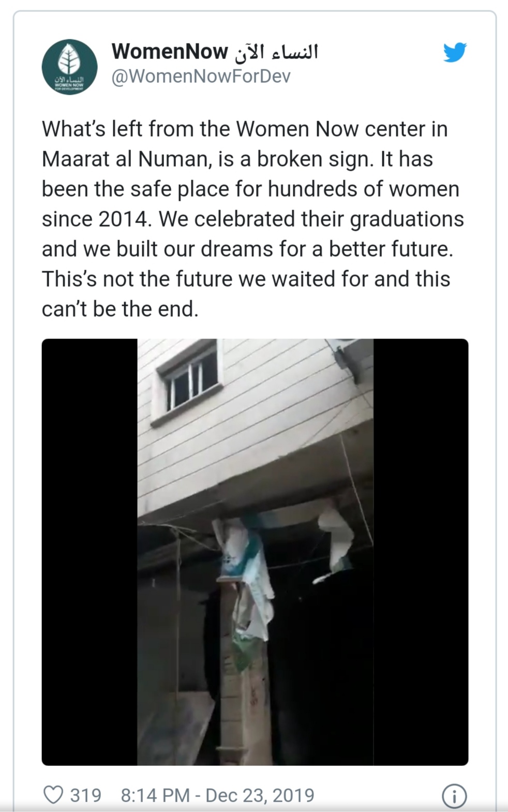Click the left black bar of the video
Viewport: 508px width, 812px height.
point(89,552)
